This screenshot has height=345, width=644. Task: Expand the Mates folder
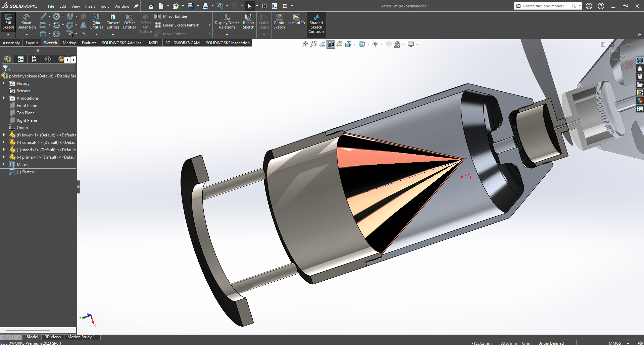pyautogui.click(x=4, y=165)
